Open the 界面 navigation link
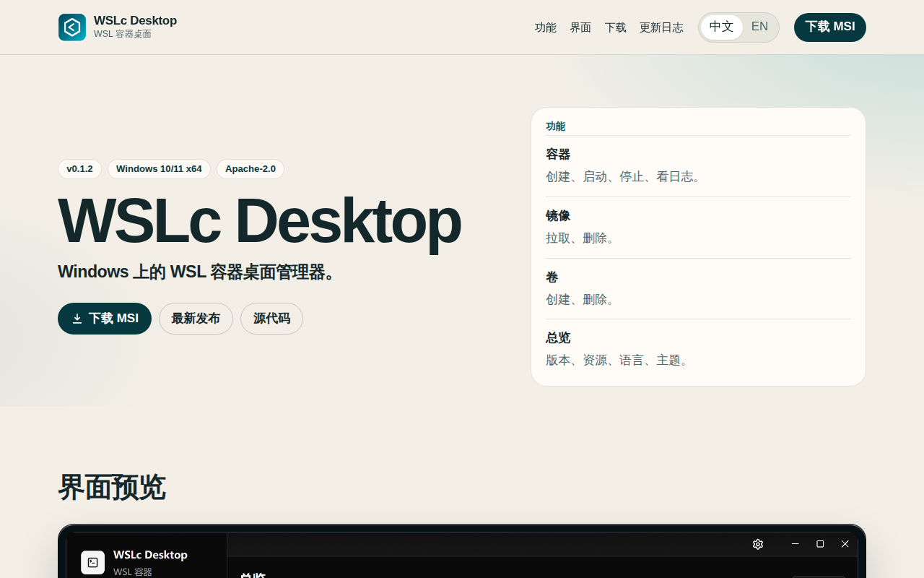The width and height of the screenshot is (924, 578). coord(580,27)
